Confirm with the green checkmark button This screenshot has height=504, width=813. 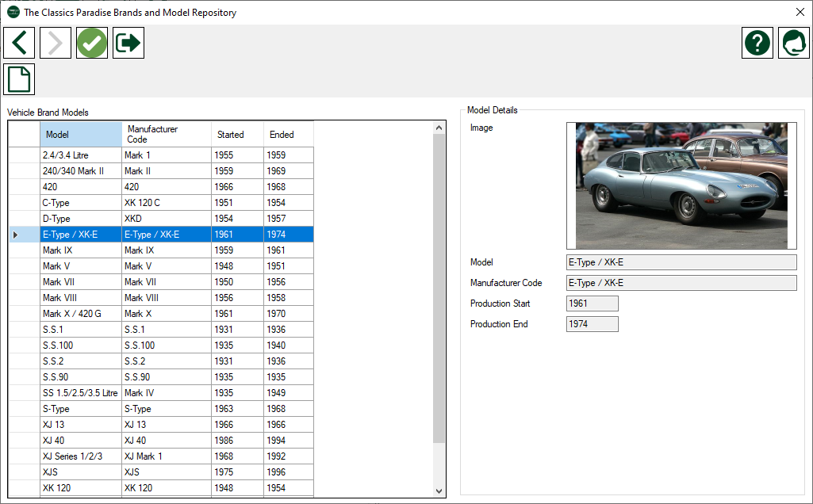pyautogui.click(x=92, y=43)
